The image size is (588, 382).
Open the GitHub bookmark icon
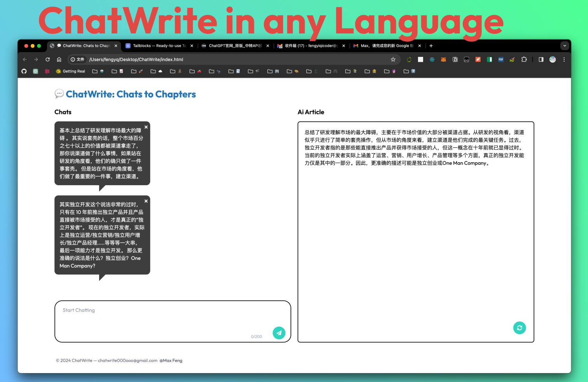tap(24, 71)
